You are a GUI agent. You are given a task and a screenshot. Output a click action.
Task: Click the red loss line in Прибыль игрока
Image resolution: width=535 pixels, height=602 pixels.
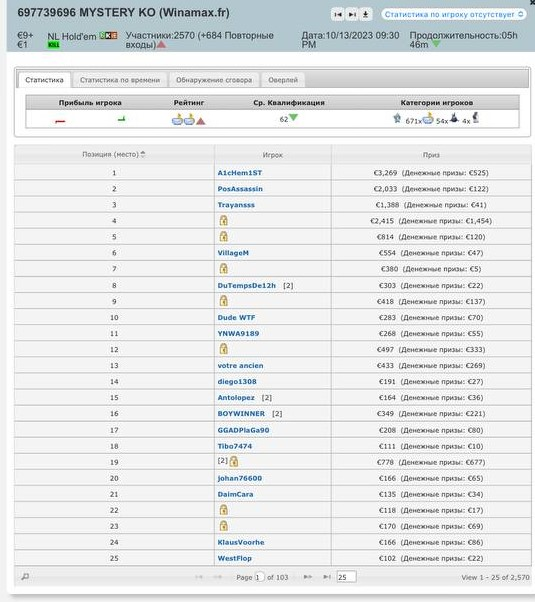(60, 121)
